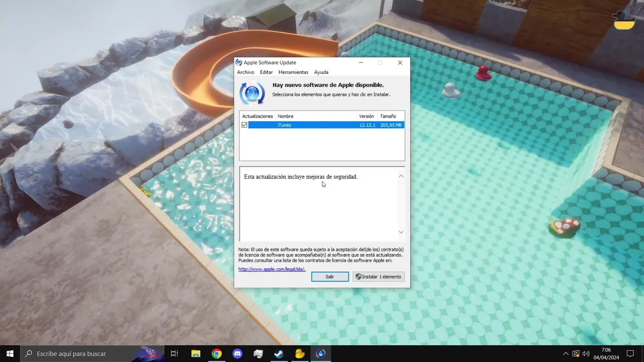644x362 pixels.
Task: Click the Actualizaciones column header
Action: [258, 116]
